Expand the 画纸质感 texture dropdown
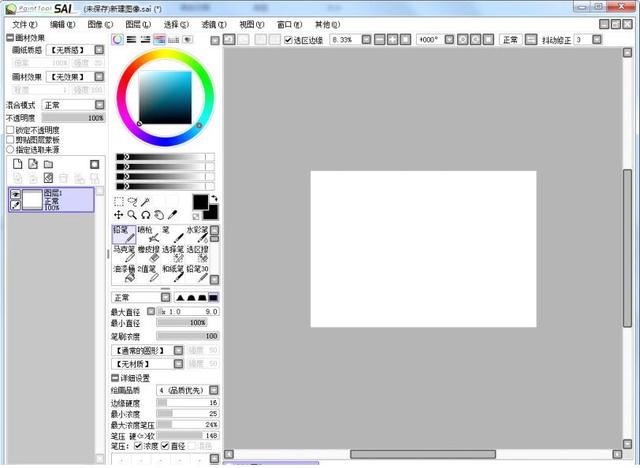Viewport: 640px width, 468px height. 100,49
